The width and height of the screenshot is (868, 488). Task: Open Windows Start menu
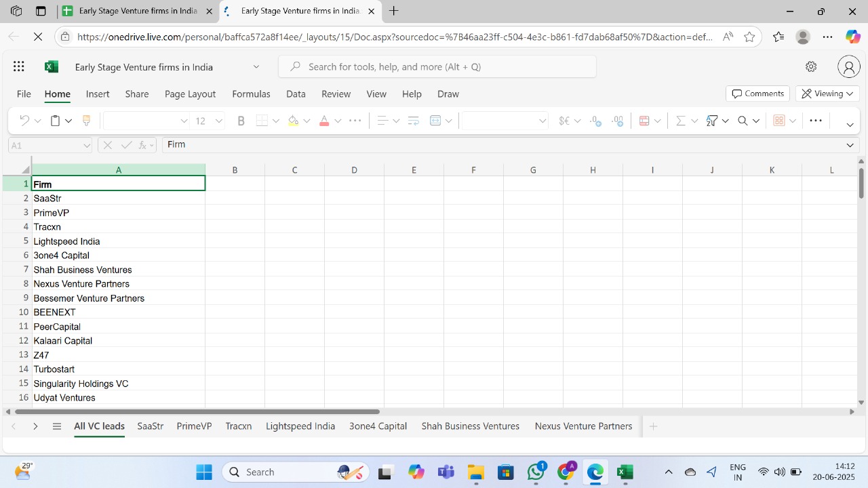click(203, 472)
